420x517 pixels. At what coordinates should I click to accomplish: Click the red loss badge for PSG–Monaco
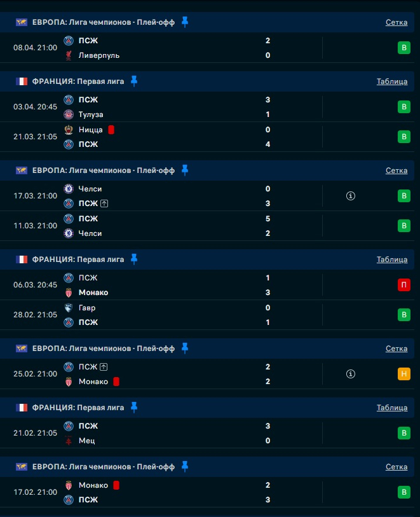(403, 285)
